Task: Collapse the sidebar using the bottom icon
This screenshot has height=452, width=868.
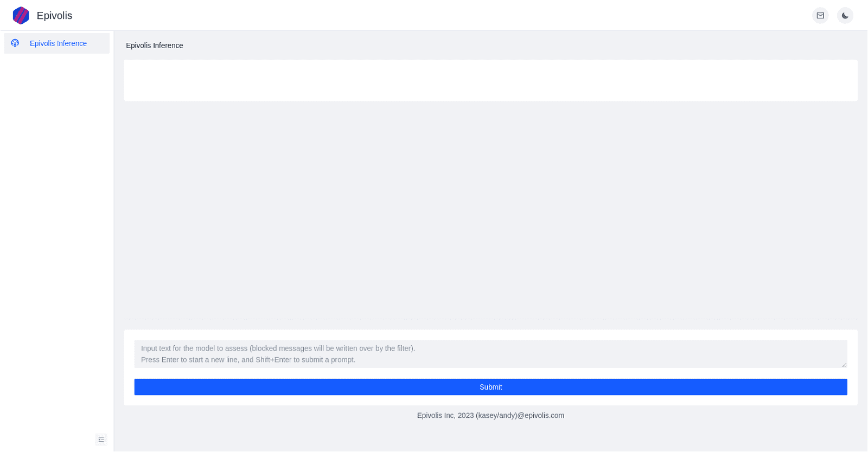Action: coord(101,440)
